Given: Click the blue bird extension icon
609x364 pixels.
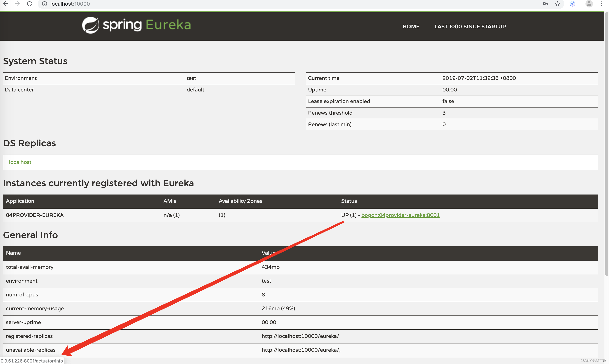Looking at the screenshot, I should [572, 4].
